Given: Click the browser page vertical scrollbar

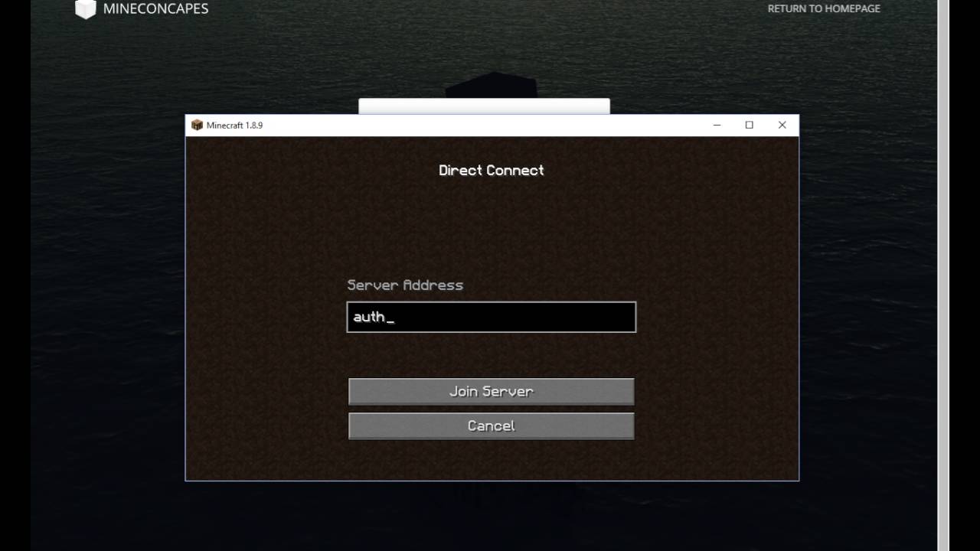Looking at the screenshot, I should [x=943, y=275].
